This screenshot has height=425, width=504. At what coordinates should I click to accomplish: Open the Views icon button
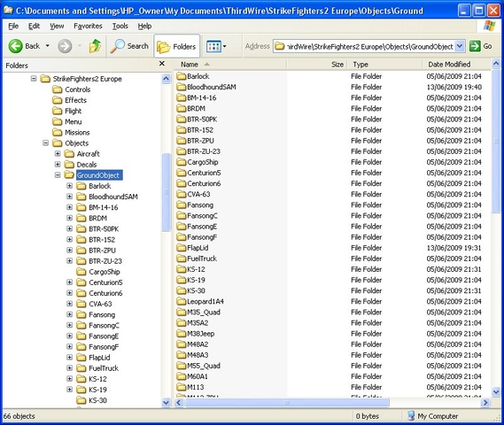coord(213,47)
